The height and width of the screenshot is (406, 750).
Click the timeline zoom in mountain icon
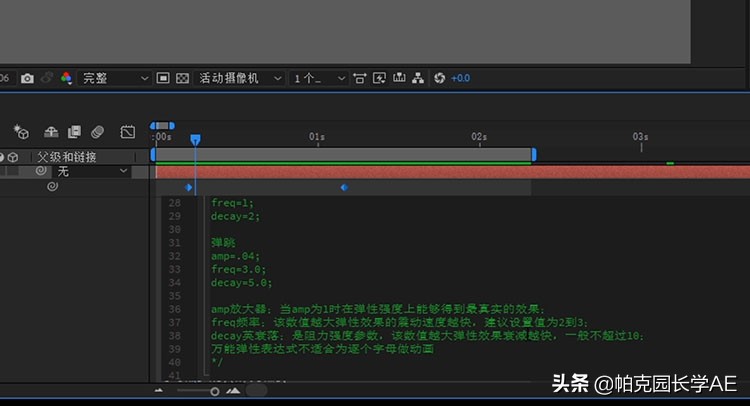pyautogui.click(x=233, y=391)
